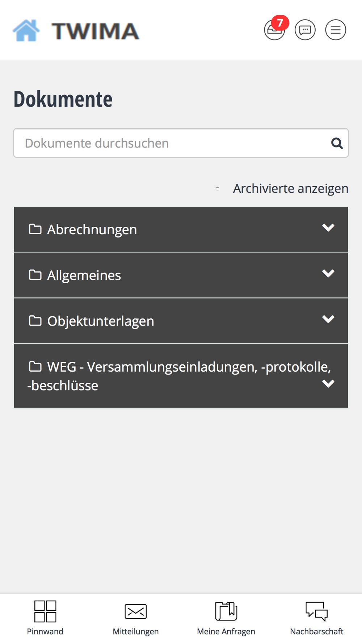The width and height of the screenshot is (362, 644).
Task: Expand the Allgemeines folder chevron
Action: pos(328,273)
